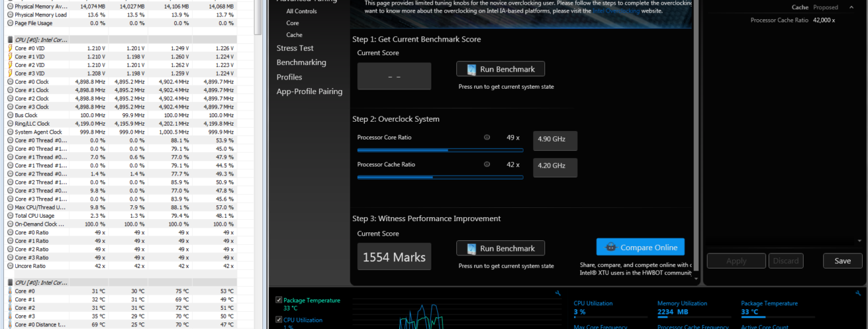Click the Discard button
The width and height of the screenshot is (868, 329).
point(785,261)
